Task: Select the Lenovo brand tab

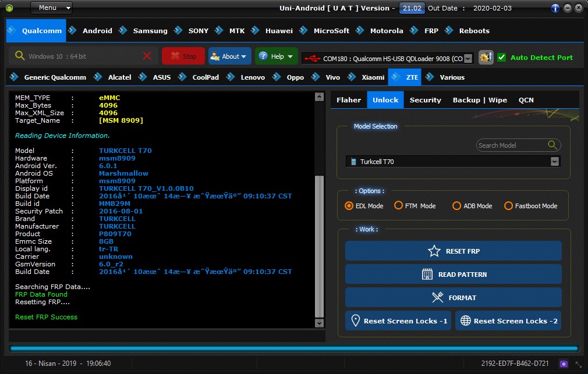Action: coord(253,77)
